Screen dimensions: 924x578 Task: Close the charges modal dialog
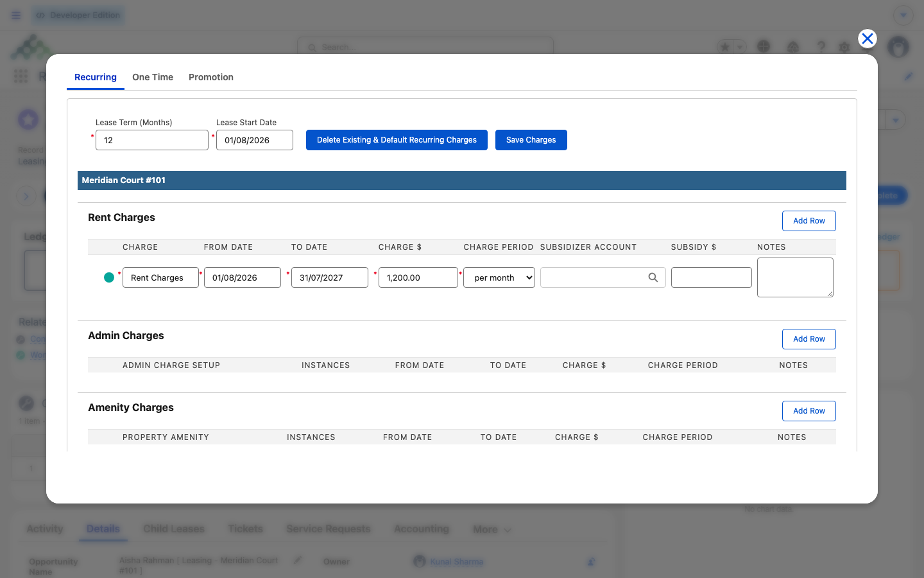(x=868, y=39)
